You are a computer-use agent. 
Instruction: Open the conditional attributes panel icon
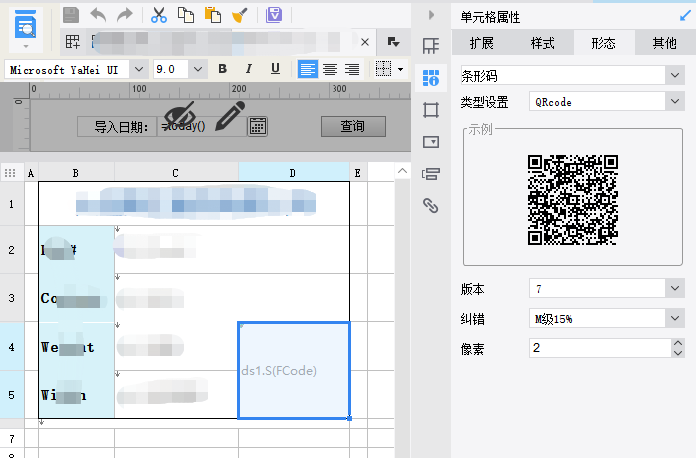(x=431, y=174)
